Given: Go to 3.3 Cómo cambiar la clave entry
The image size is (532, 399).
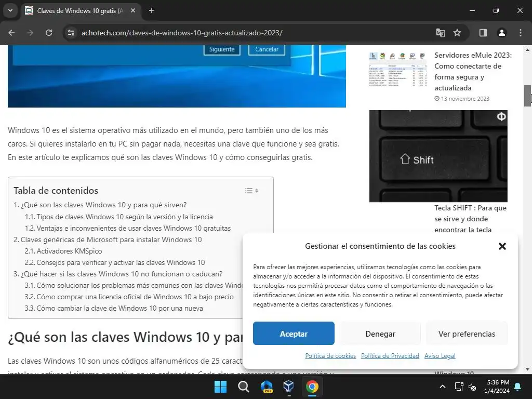Looking at the screenshot, I should point(114,309).
